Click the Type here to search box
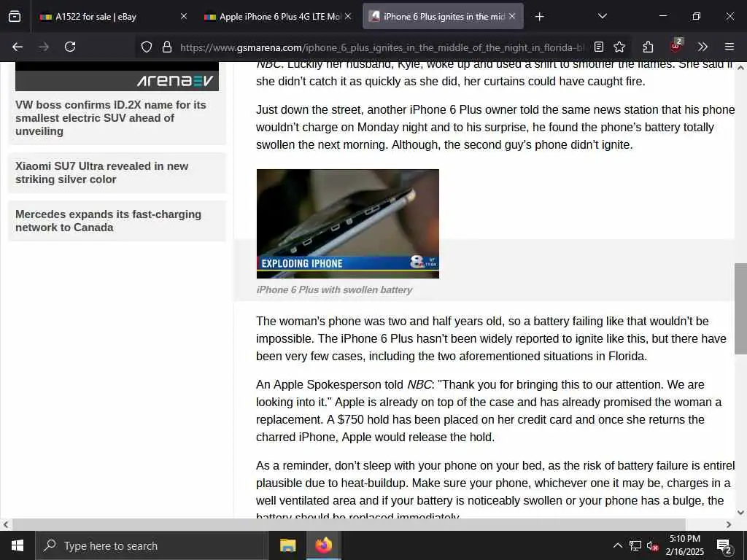 click(x=152, y=545)
